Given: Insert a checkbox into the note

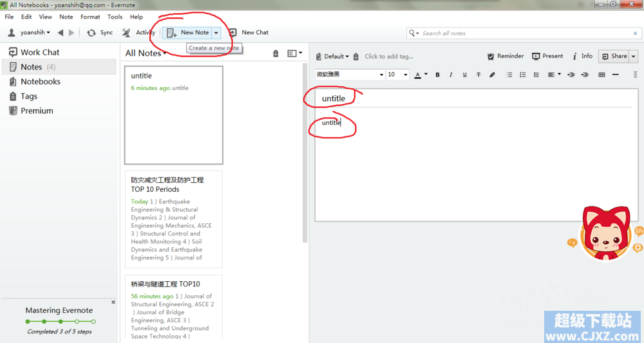Looking at the screenshot, I should coord(536,75).
